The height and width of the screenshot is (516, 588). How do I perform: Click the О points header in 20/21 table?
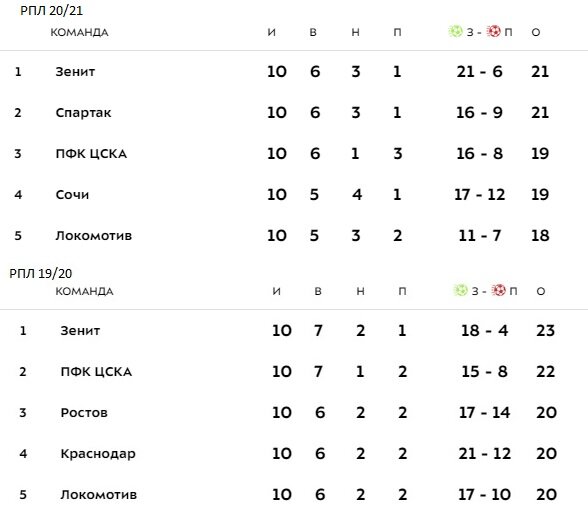tap(536, 32)
